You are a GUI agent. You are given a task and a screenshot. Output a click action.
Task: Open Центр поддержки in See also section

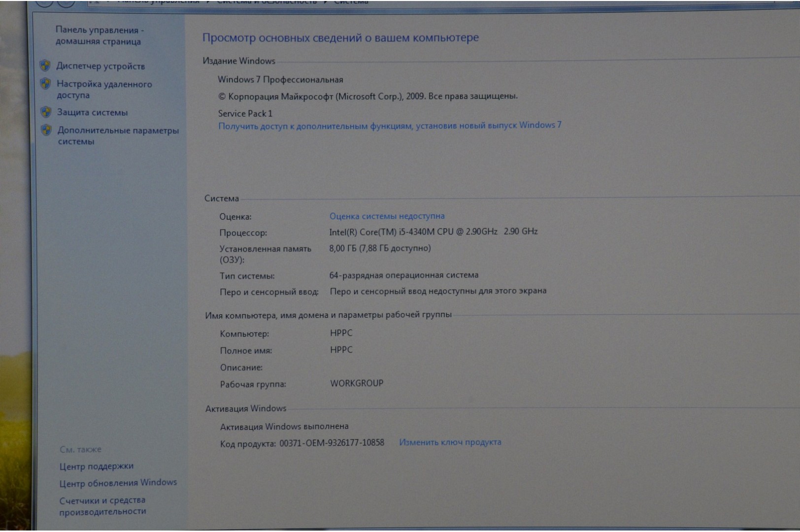pyautogui.click(x=97, y=466)
